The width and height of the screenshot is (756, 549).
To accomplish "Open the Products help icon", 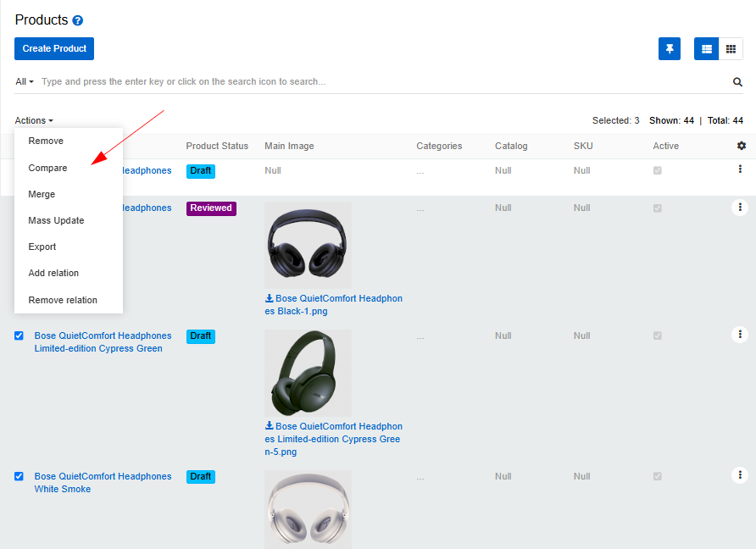I will [x=78, y=20].
